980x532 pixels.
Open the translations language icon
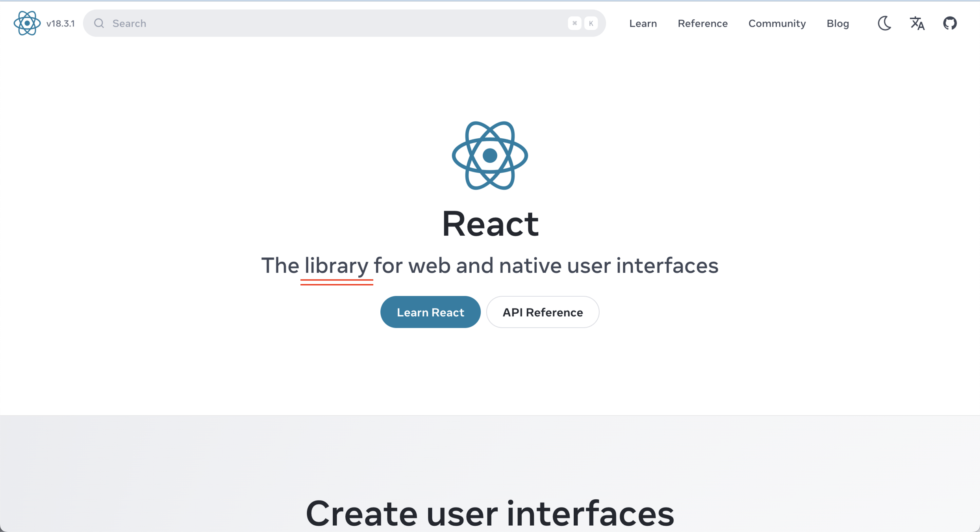coord(917,23)
